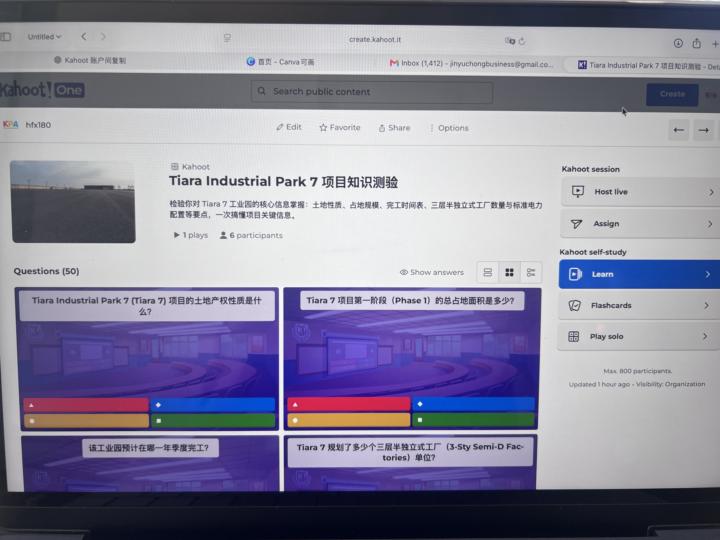Viewport: 720px width, 540px height.
Task: Go to previous kahoot with left arrow
Action: [678, 130]
